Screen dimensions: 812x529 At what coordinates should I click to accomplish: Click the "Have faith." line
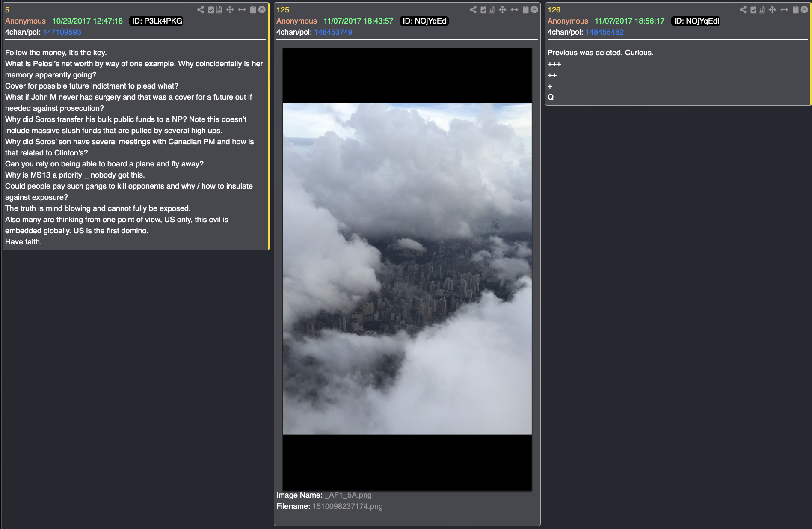[23, 242]
